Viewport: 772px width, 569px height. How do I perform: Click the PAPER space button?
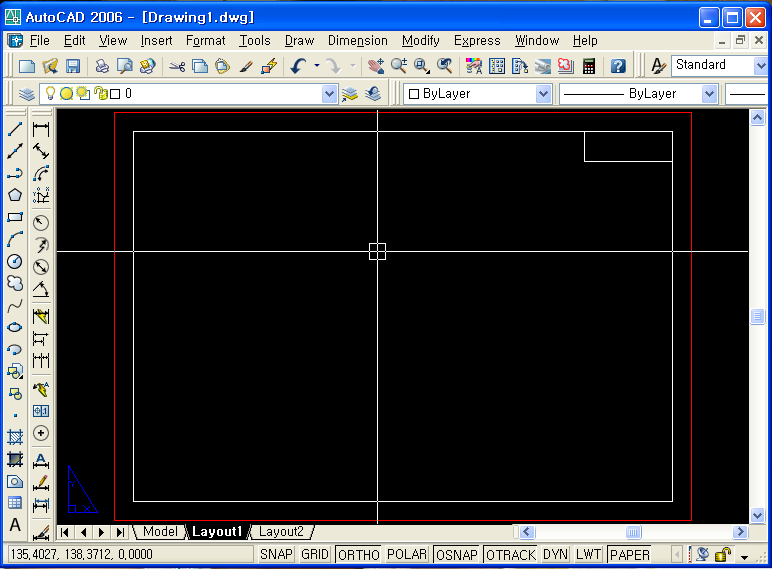[x=629, y=555]
